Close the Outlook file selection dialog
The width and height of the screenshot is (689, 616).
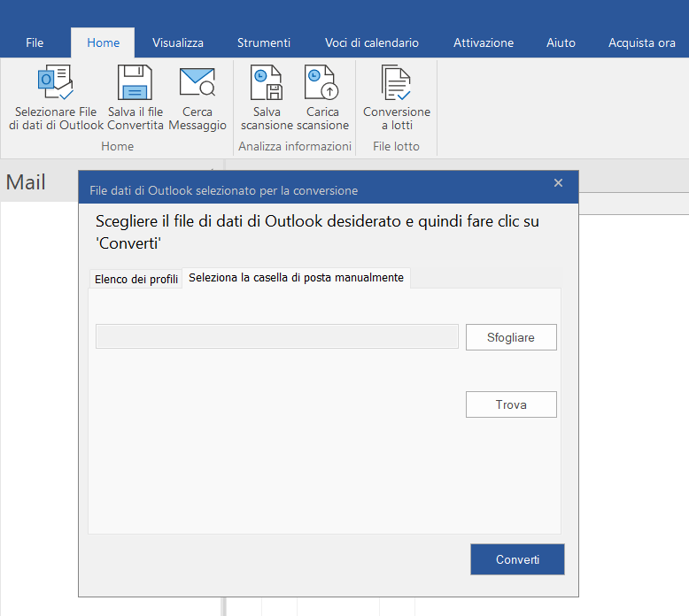pos(558,183)
